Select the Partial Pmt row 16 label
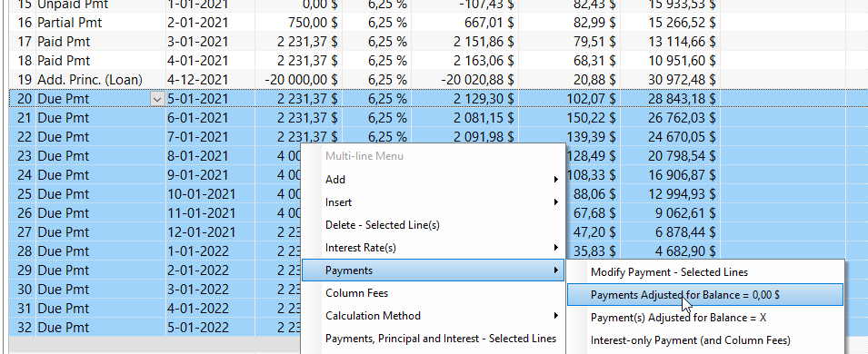The height and width of the screenshot is (354, 868). click(70, 24)
